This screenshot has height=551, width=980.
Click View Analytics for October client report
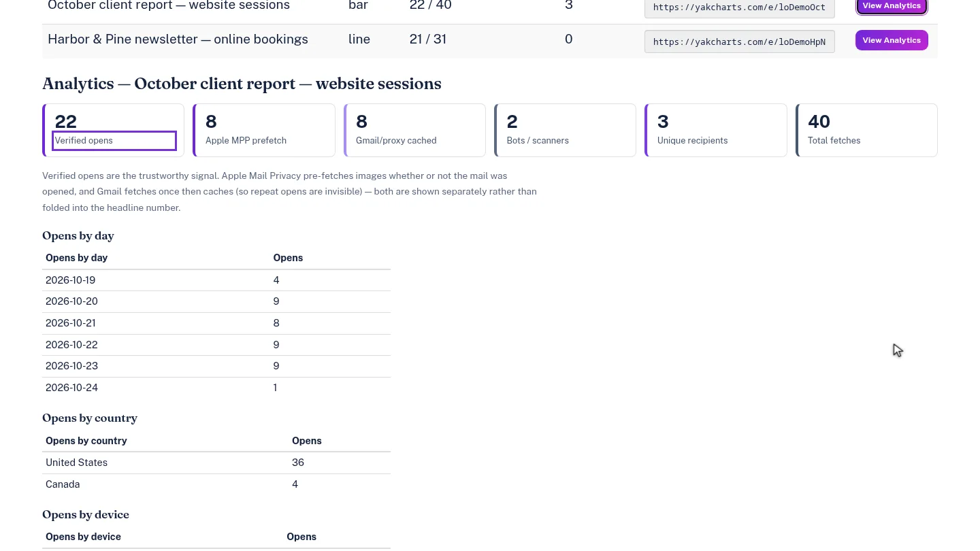(892, 6)
